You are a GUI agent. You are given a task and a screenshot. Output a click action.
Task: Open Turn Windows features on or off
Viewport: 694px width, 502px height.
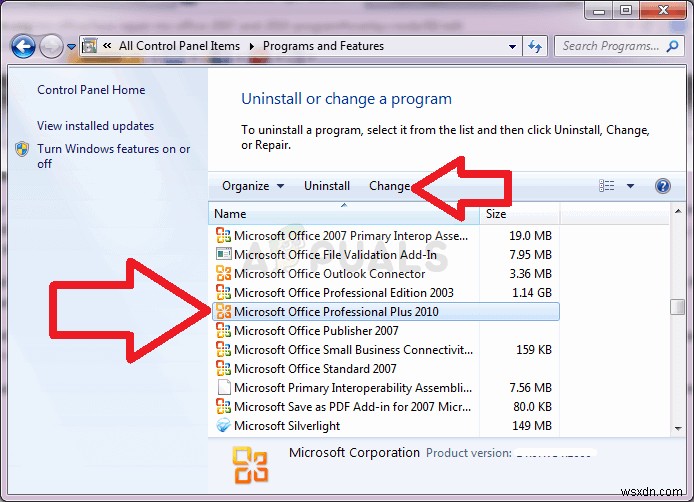click(114, 156)
